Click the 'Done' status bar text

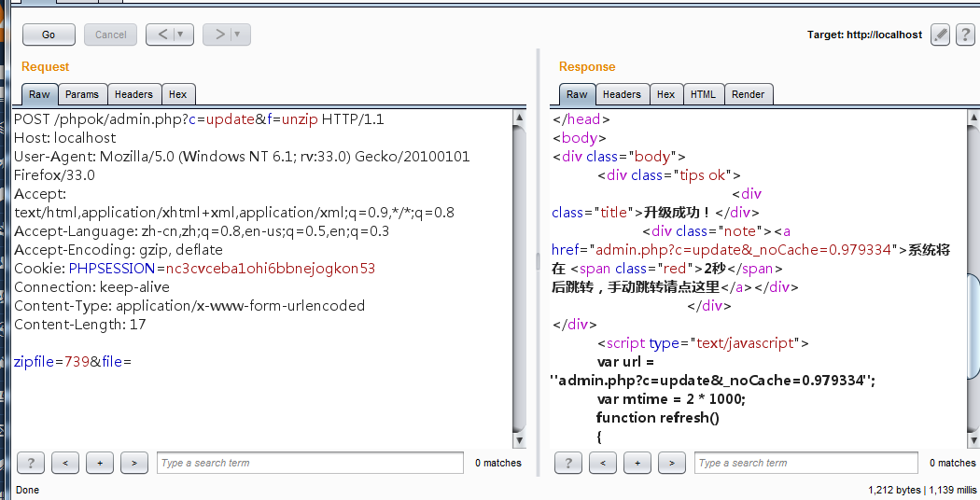27,490
